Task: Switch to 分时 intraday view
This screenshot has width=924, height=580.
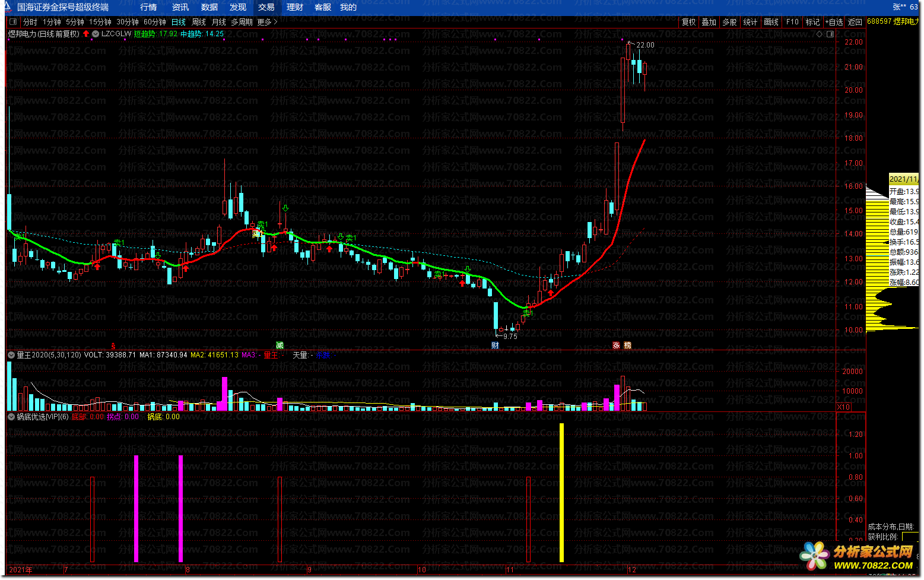Action: (x=30, y=22)
